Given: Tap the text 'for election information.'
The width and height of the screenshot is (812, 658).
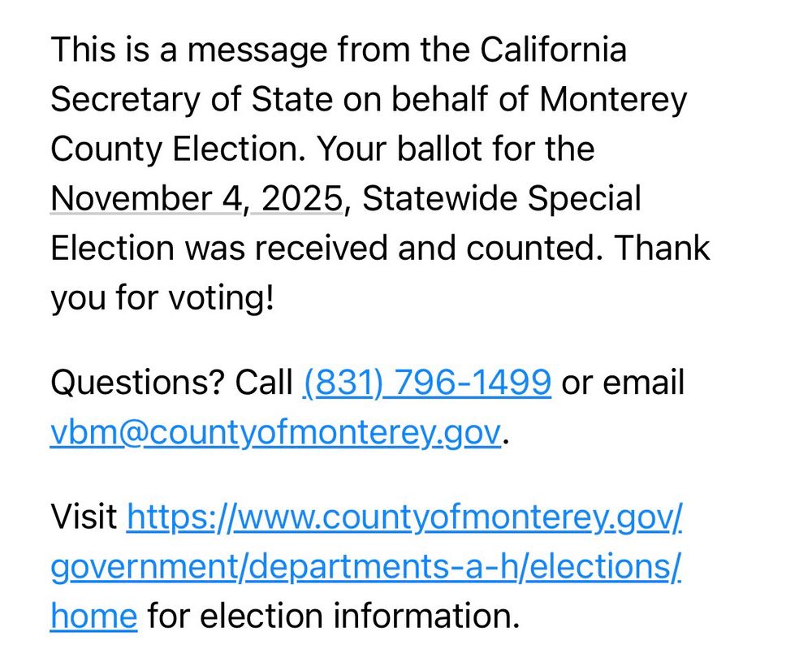Looking at the screenshot, I should click(334, 616).
